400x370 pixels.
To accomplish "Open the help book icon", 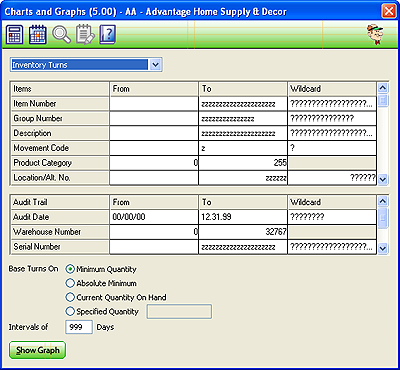I will 107,34.
